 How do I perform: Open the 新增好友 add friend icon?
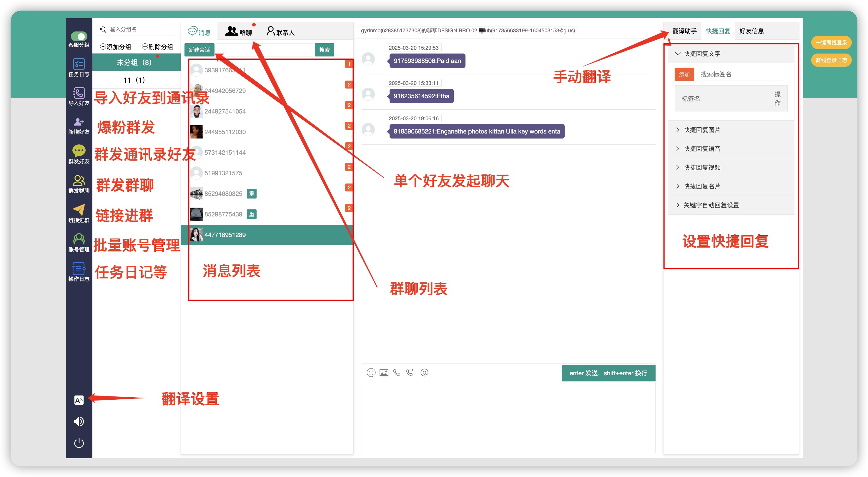point(79,122)
